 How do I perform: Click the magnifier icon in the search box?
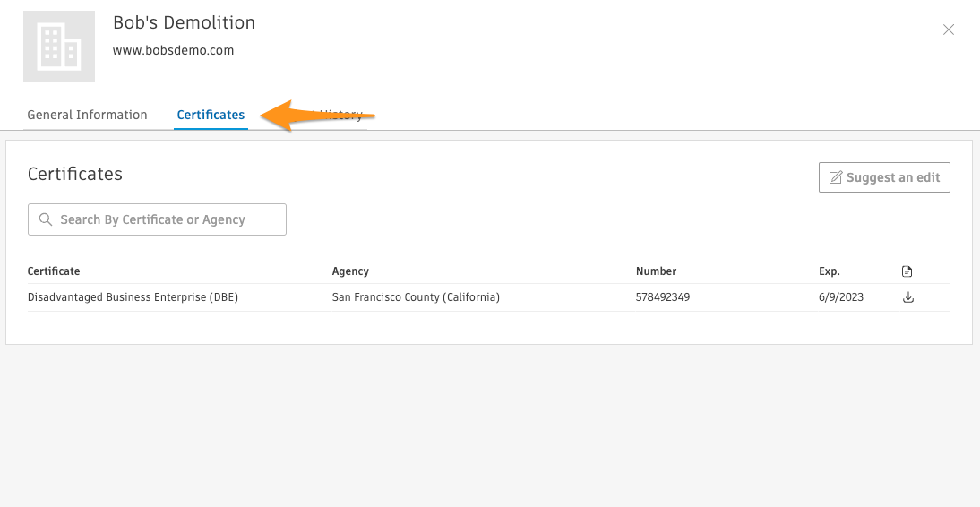tap(46, 219)
